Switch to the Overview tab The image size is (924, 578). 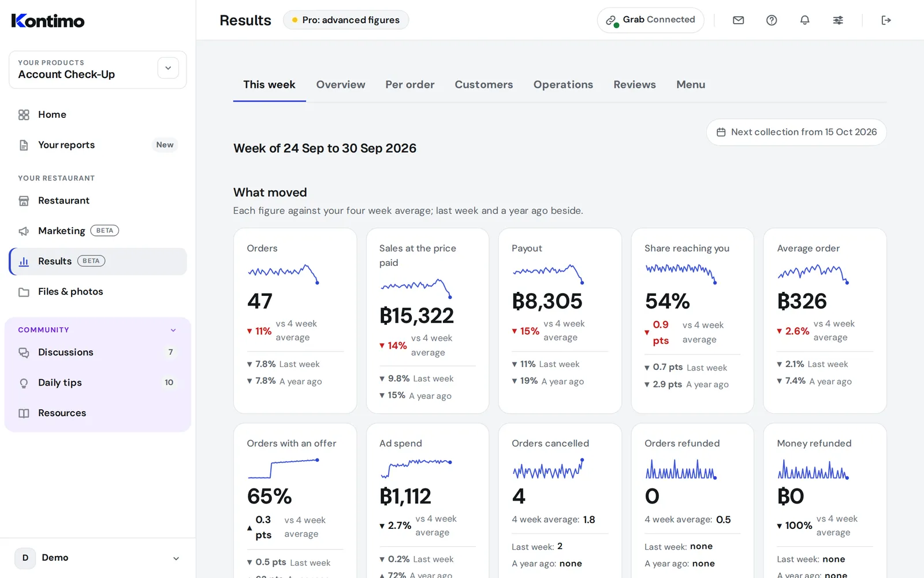pos(341,84)
